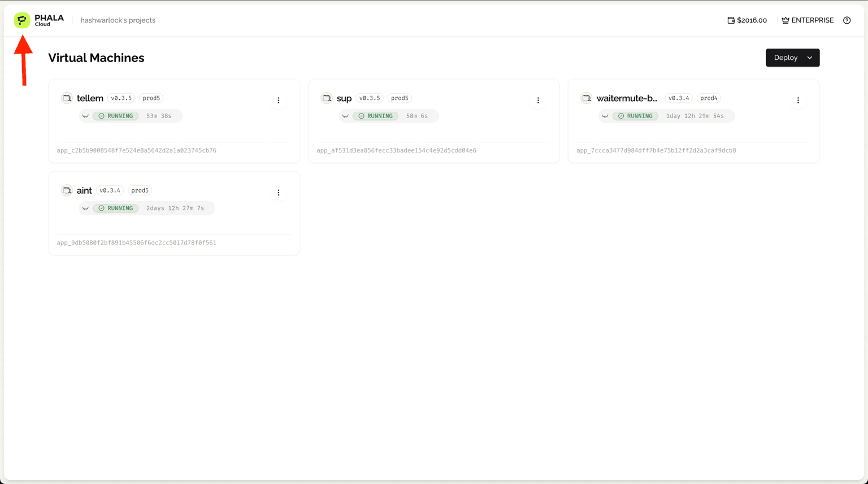
Task: Click the RUNNING status badge on waitermute-b
Action: [635, 116]
